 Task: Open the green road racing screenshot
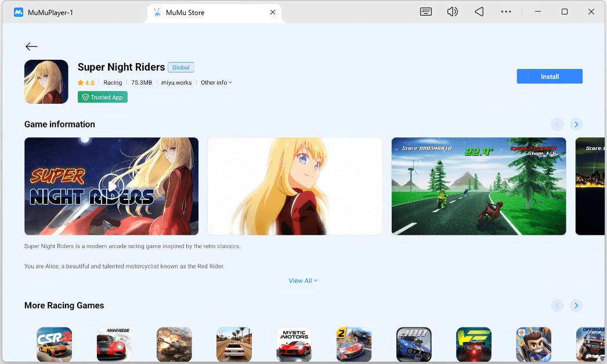point(479,186)
